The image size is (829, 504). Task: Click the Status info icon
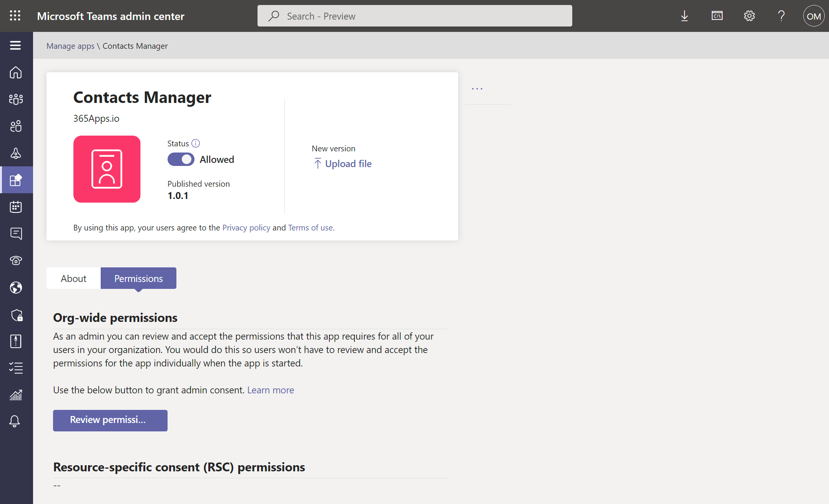click(x=196, y=143)
